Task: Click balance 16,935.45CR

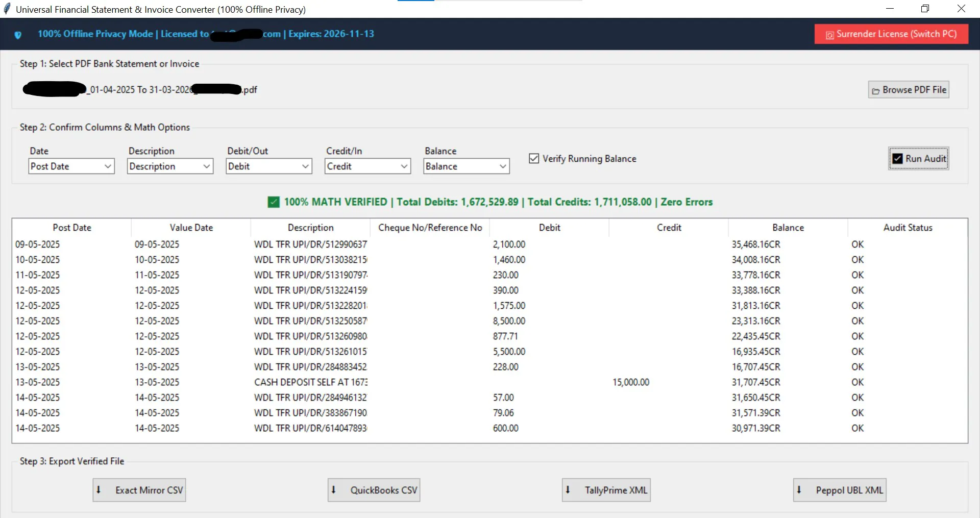Action: (x=756, y=352)
